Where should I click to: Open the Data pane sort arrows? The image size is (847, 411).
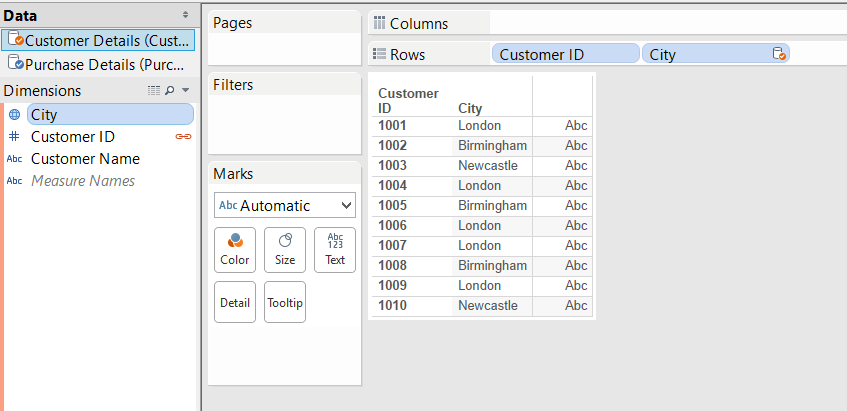[185, 15]
